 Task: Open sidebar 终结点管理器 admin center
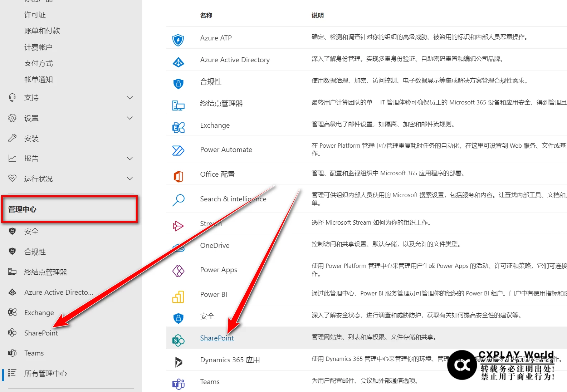coord(46,272)
